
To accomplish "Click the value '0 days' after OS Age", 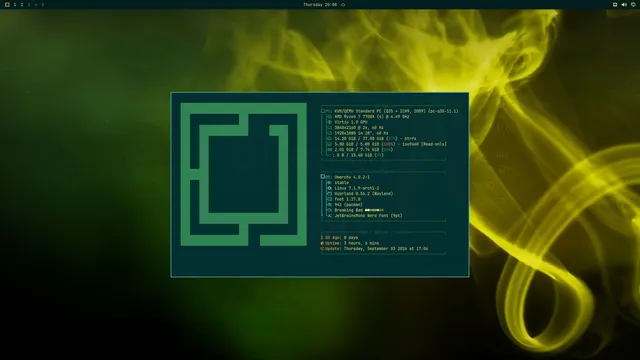I will [x=351, y=238].
